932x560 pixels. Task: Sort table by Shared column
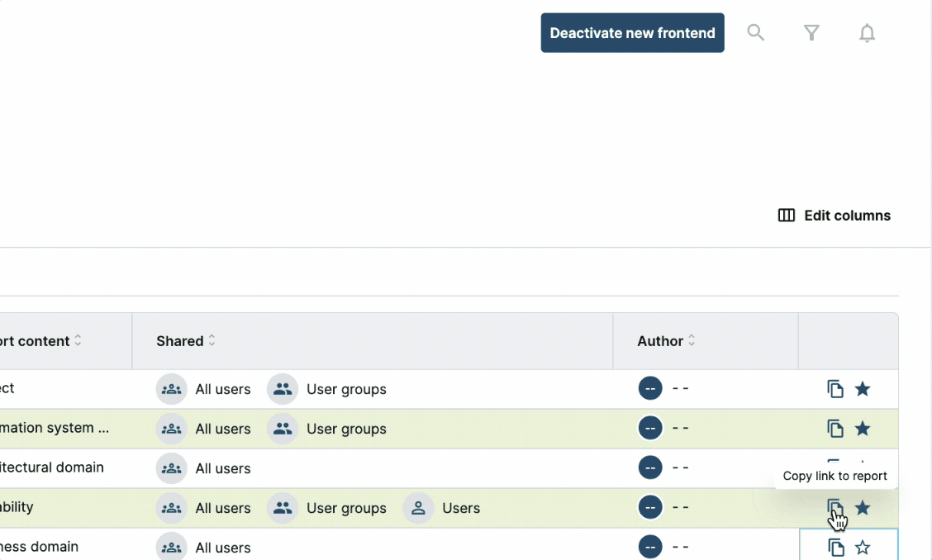(212, 341)
